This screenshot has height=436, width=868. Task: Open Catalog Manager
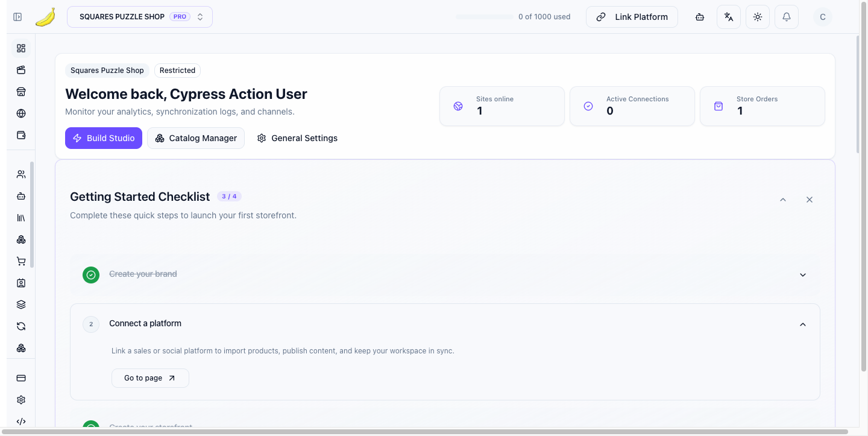point(196,138)
